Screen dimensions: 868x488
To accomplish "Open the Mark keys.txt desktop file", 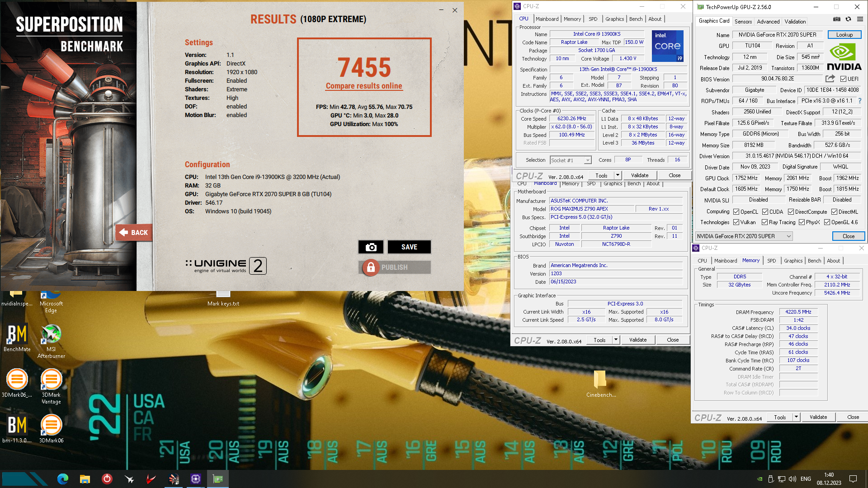I will click(x=223, y=300).
